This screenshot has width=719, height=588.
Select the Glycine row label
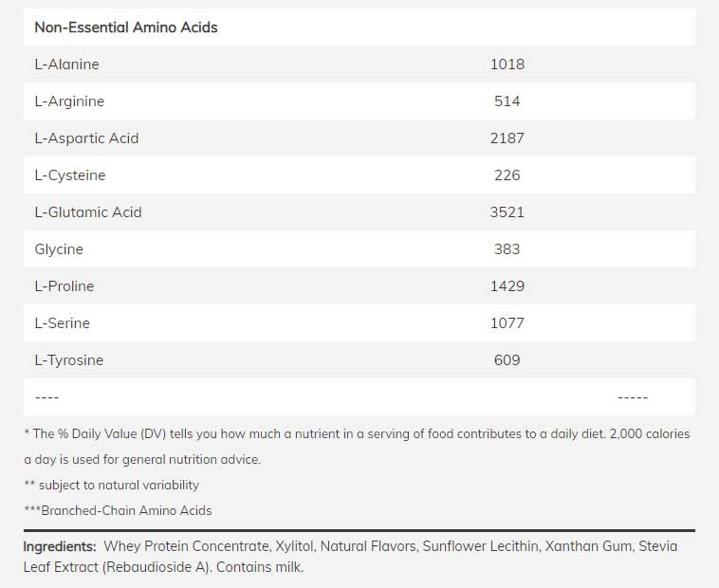click(59, 249)
